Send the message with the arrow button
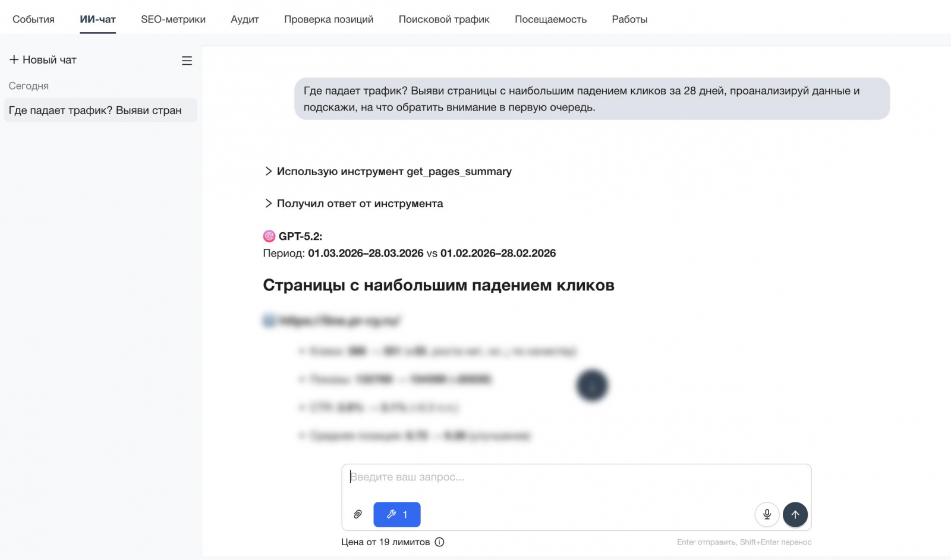Viewport: 951px width, 560px height. (x=795, y=514)
